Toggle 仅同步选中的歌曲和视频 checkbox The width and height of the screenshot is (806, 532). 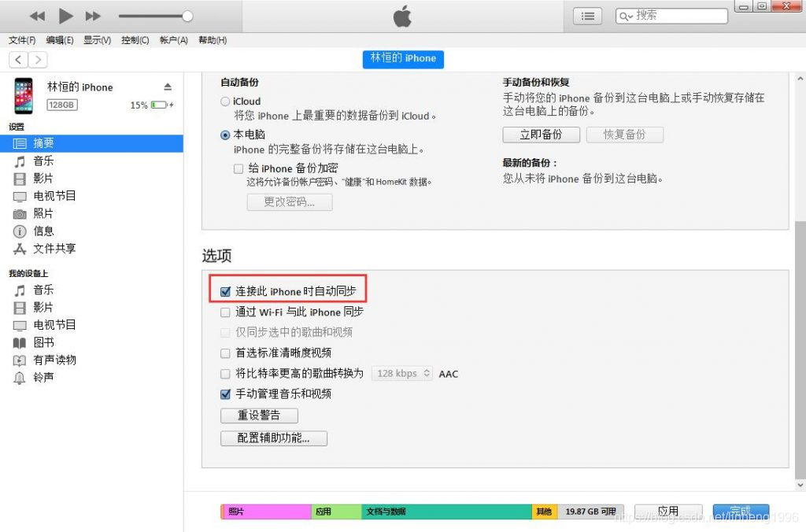(225, 333)
